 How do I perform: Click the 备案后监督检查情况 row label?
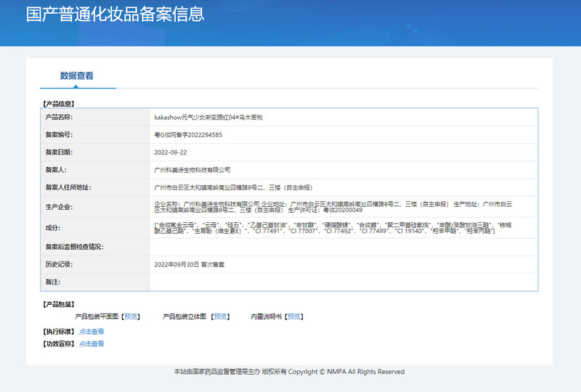pos(75,247)
